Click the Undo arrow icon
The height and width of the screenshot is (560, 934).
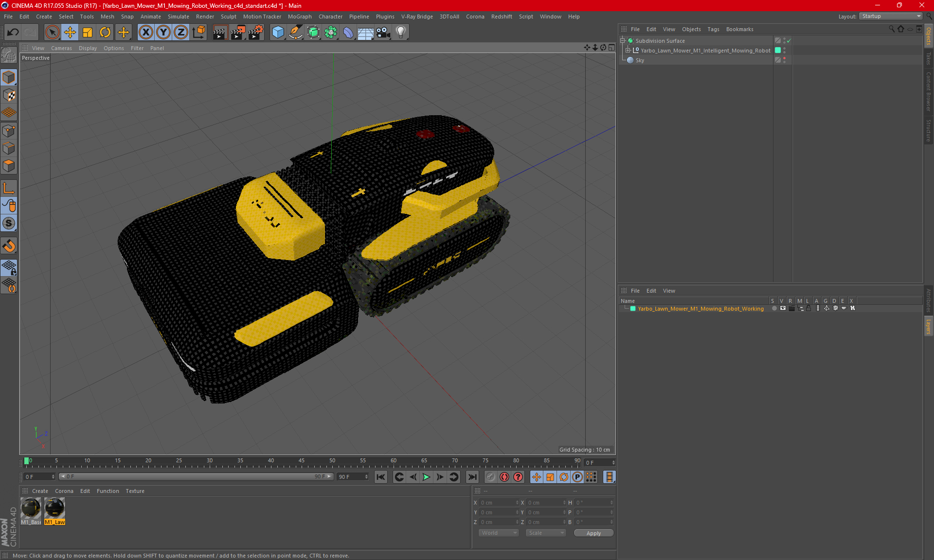[13, 33]
